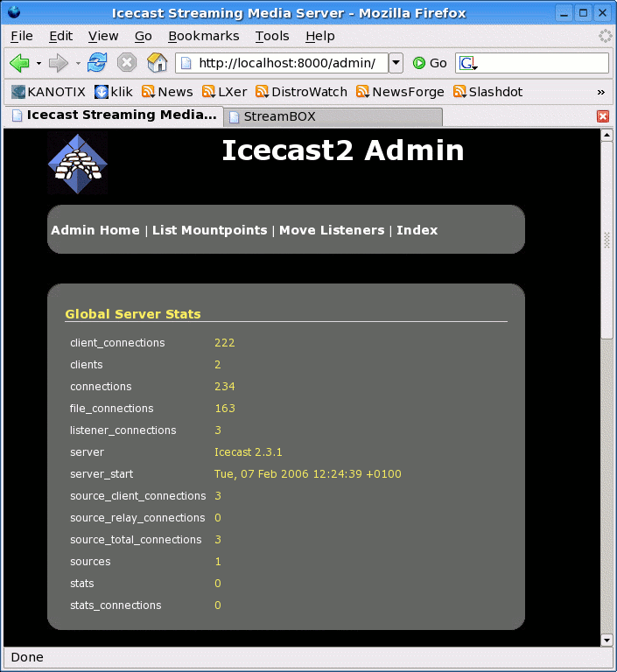Open the View menu
This screenshot has height=672, width=617.
[x=103, y=36]
